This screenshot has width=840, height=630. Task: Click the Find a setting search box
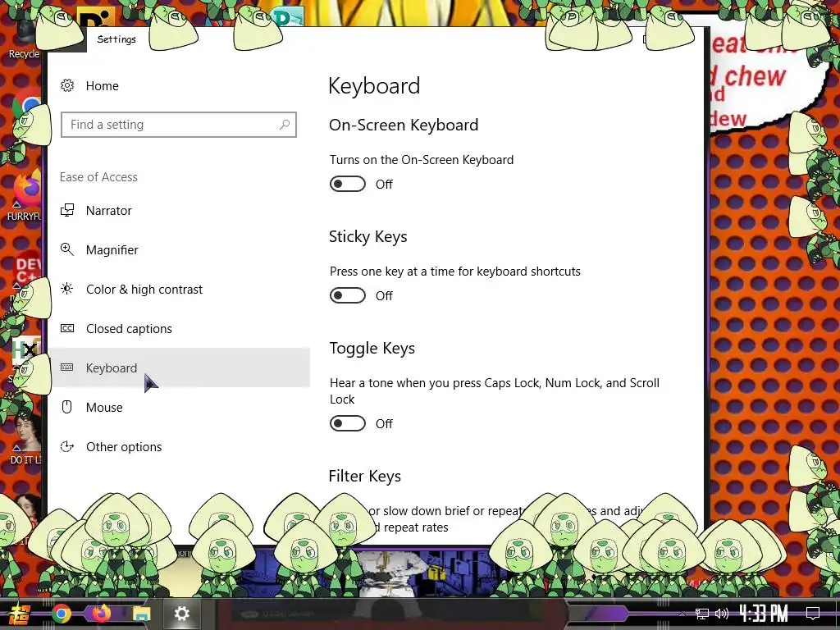click(x=178, y=125)
